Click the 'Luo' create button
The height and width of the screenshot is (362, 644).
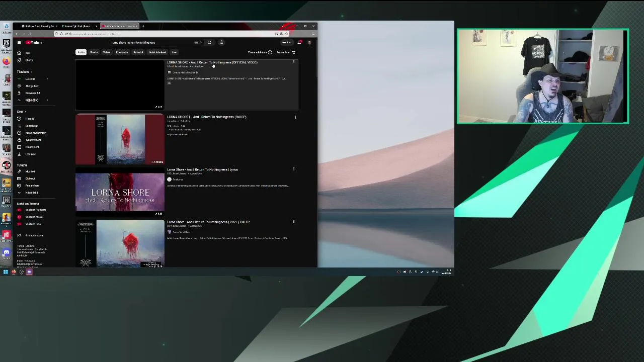pos(287,42)
